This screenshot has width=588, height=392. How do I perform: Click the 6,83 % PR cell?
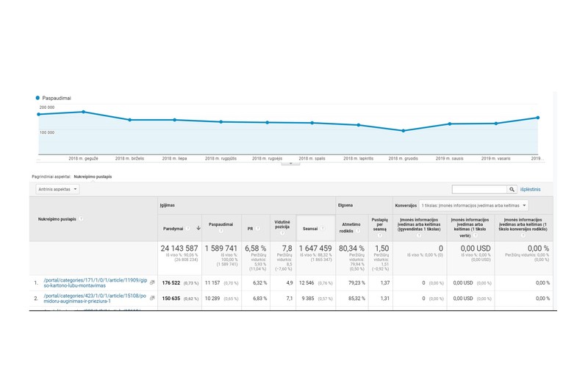coord(260,299)
